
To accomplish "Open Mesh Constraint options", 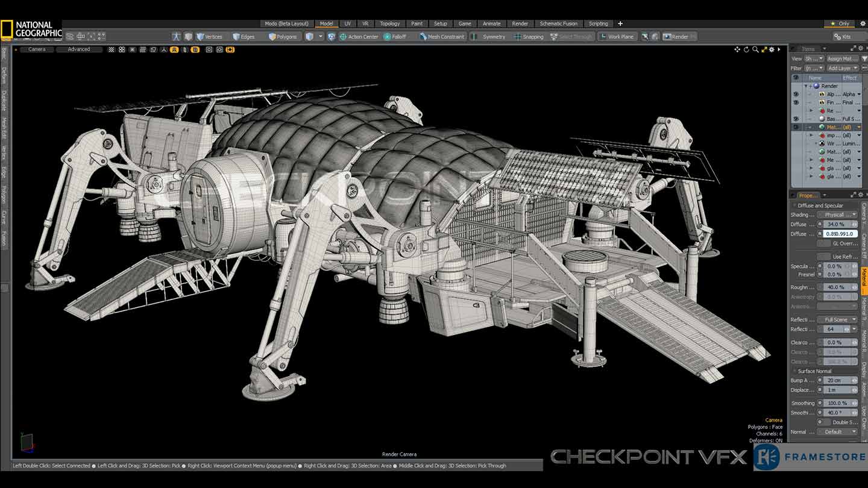I will click(x=442, y=37).
